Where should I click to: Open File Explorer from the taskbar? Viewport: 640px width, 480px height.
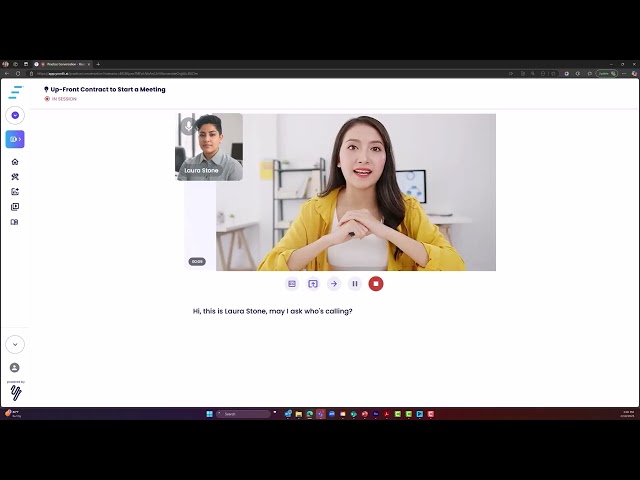[x=299, y=414]
